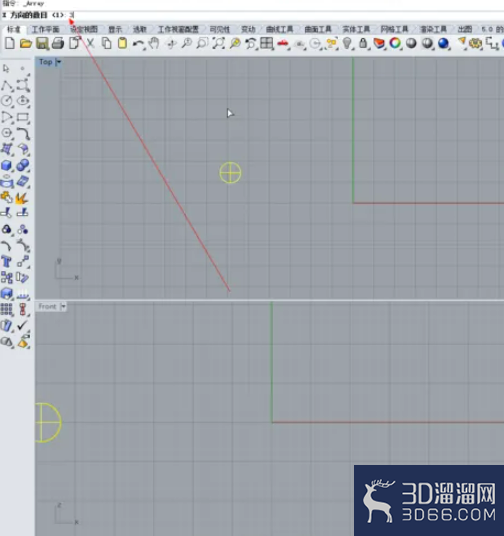
Task: Switch to the 实体工具 tab
Action: (x=356, y=29)
